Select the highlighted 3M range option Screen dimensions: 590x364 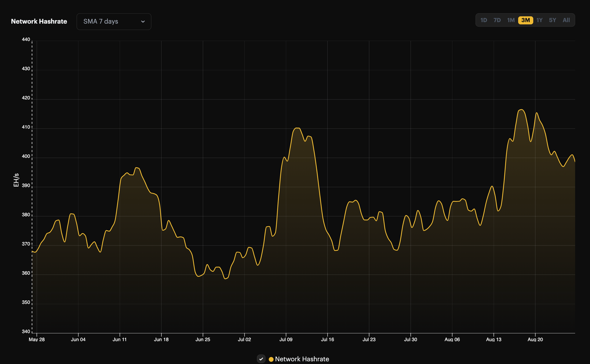pyautogui.click(x=525, y=20)
